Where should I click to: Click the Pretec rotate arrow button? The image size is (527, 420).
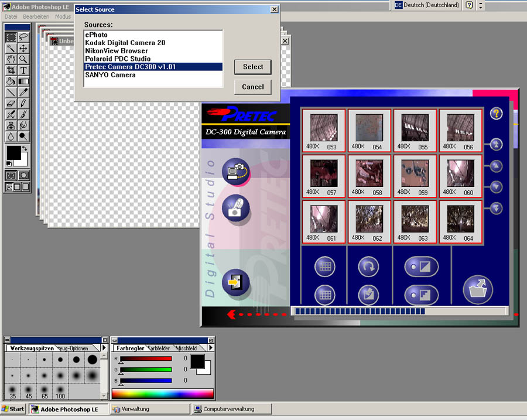tap(369, 267)
